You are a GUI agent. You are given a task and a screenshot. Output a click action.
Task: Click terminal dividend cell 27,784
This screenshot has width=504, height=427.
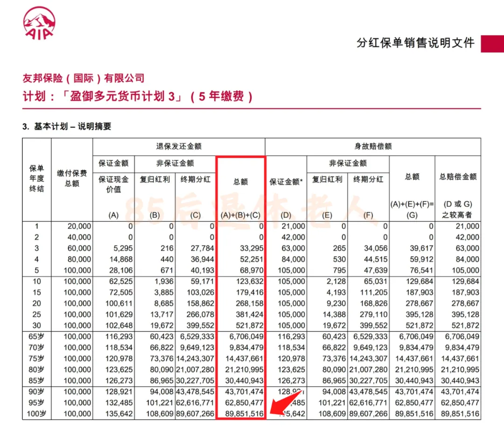point(202,248)
